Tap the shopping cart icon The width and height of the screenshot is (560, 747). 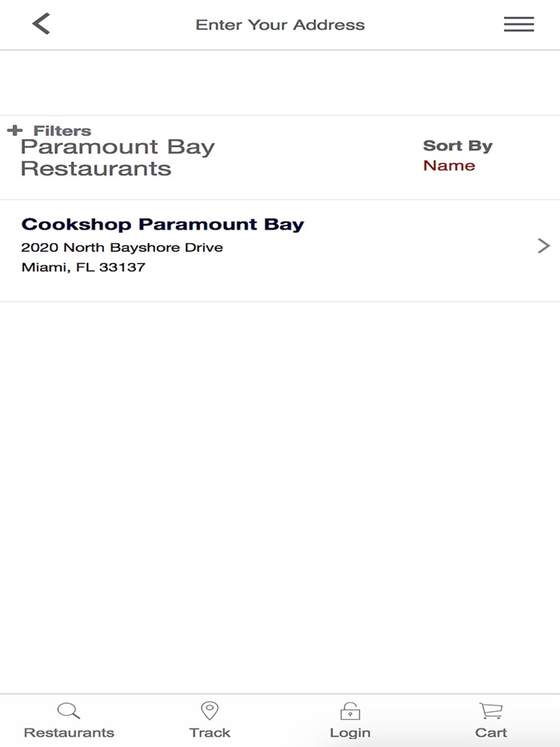490,710
